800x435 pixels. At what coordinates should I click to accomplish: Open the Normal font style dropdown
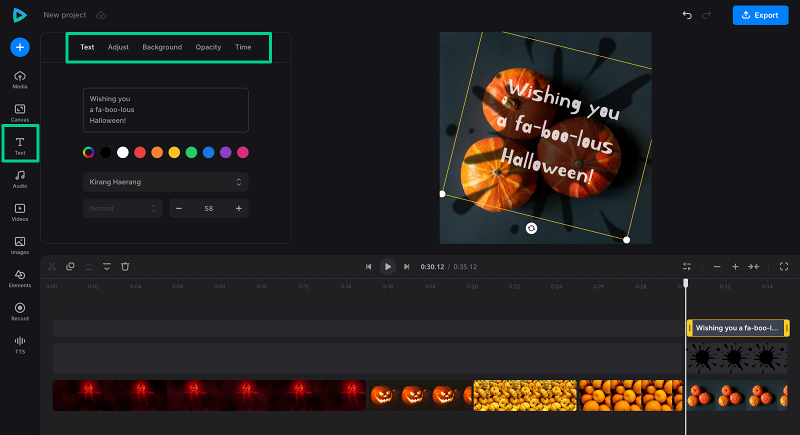tap(123, 208)
